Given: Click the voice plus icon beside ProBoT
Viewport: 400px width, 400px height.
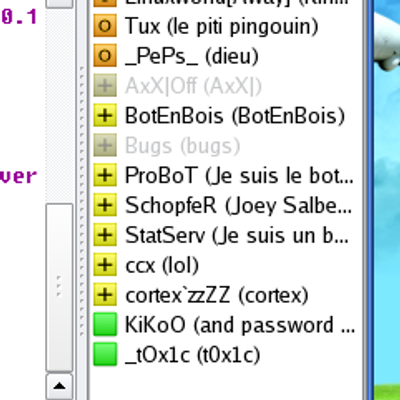Looking at the screenshot, I should click(105, 175).
